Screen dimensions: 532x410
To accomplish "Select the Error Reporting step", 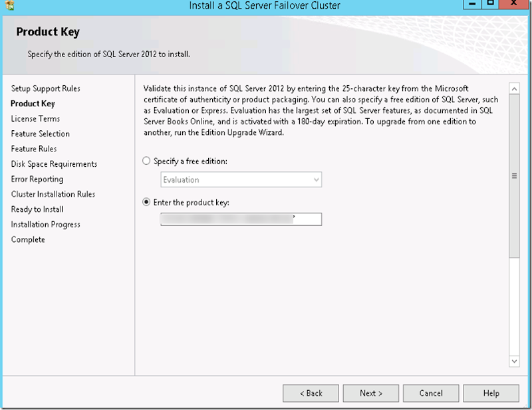I will coord(37,179).
